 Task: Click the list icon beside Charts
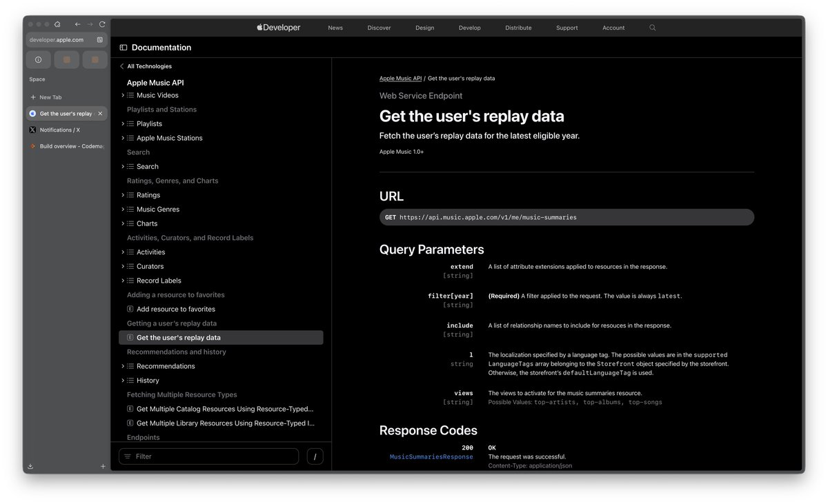click(x=130, y=223)
